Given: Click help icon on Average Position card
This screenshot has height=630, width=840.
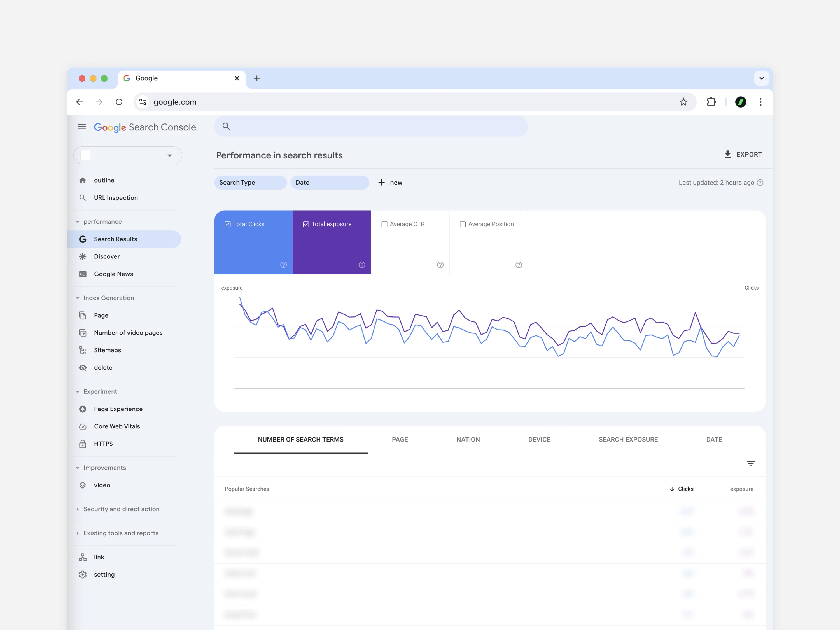Looking at the screenshot, I should pyautogui.click(x=519, y=265).
